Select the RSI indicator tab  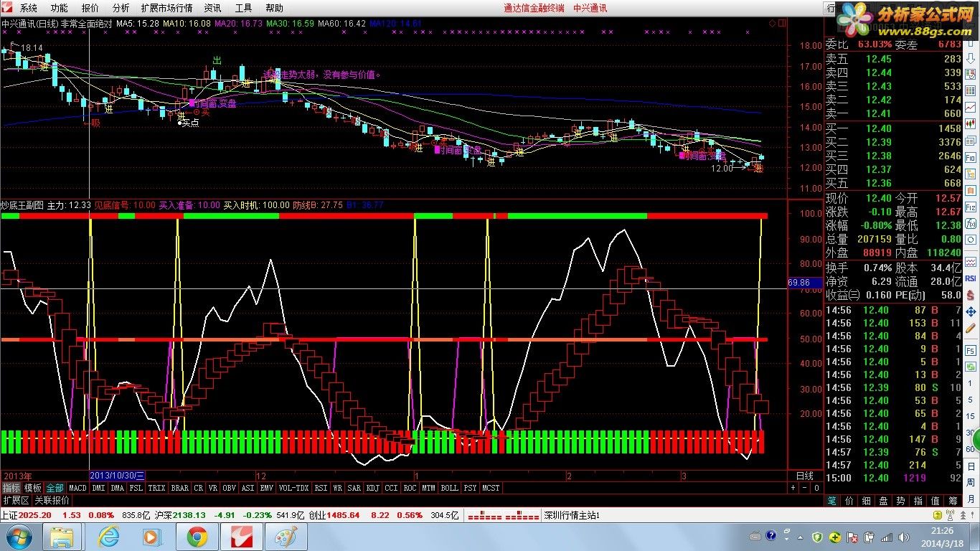point(321,488)
